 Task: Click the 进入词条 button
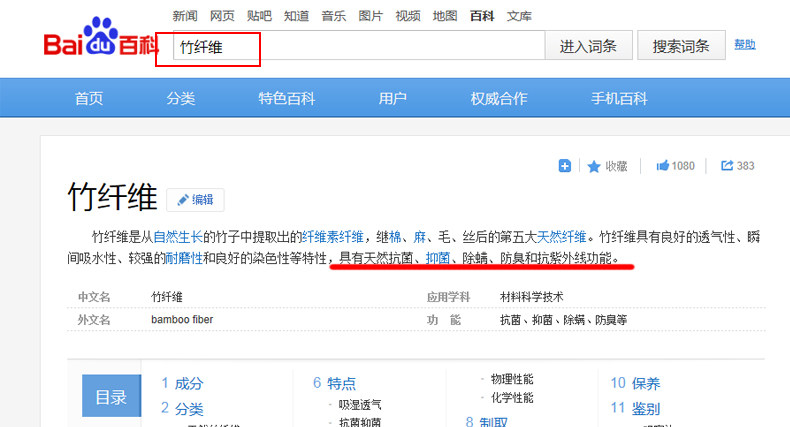(588, 46)
